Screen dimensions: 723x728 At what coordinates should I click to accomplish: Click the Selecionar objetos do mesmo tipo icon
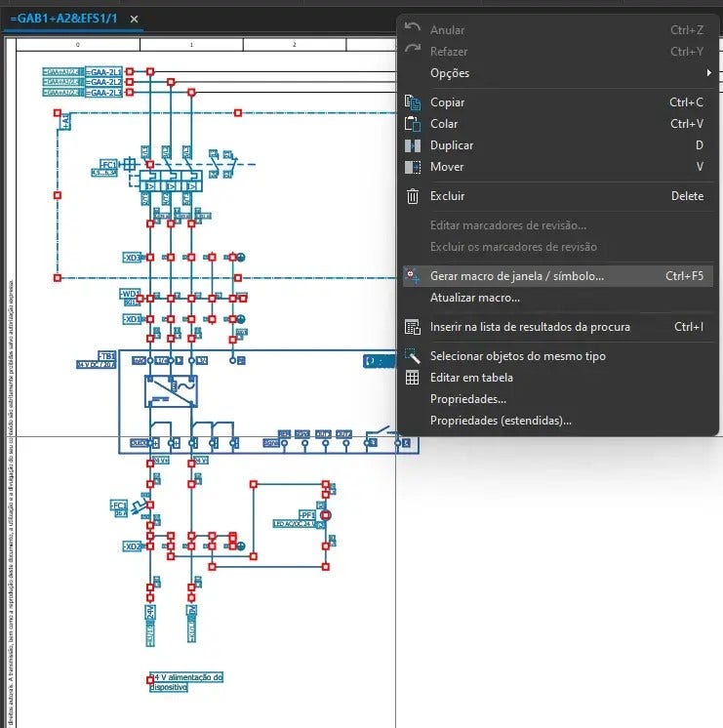[x=412, y=356]
